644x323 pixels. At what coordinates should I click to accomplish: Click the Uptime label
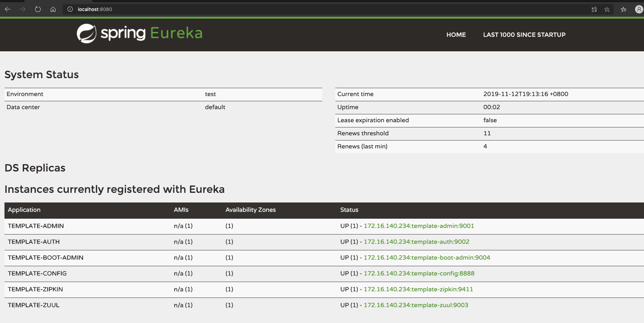[348, 107]
